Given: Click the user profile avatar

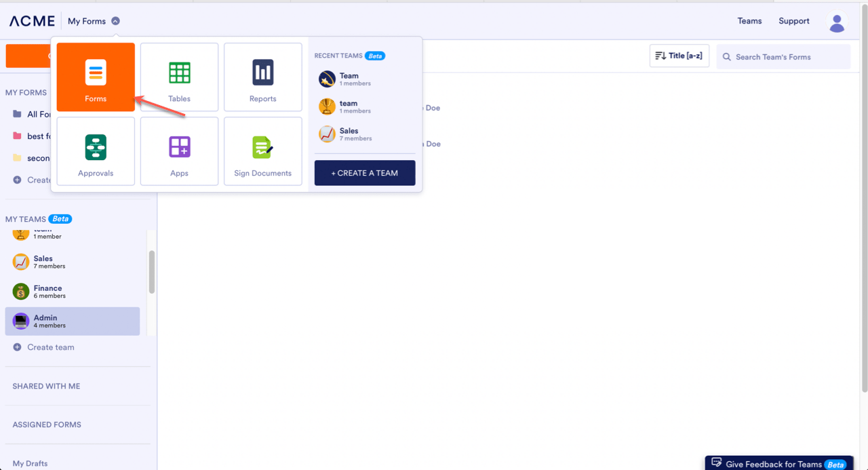Looking at the screenshot, I should coord(837,22).
